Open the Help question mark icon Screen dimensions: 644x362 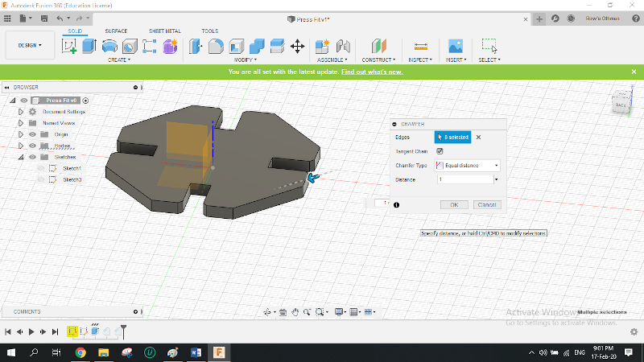click(636, 19)
